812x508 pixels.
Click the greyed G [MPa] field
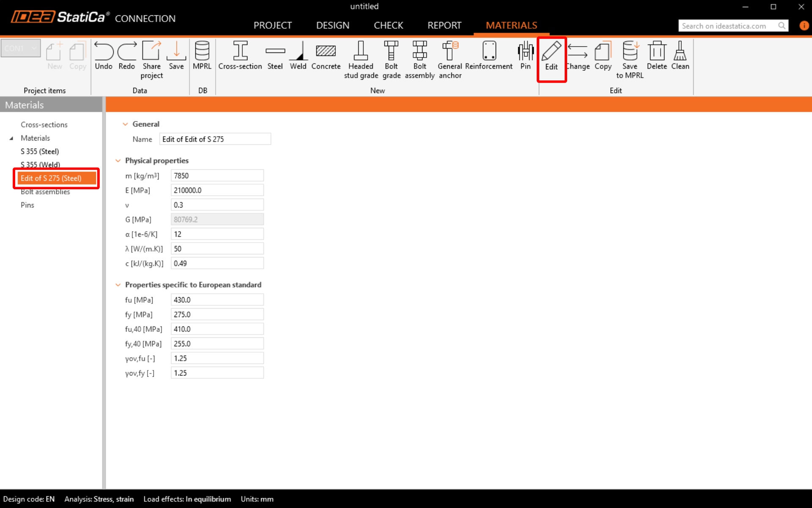coord(217,219)
